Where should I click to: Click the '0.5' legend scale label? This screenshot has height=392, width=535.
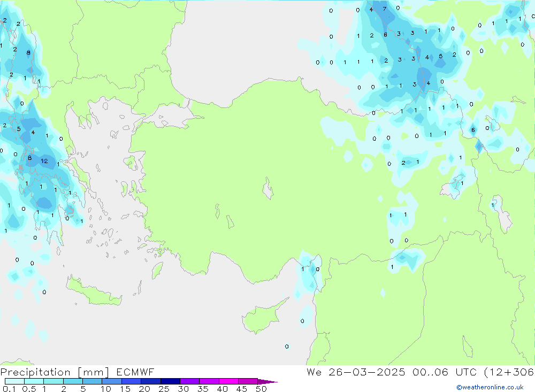pyautogui.click(x=29, y=389)
